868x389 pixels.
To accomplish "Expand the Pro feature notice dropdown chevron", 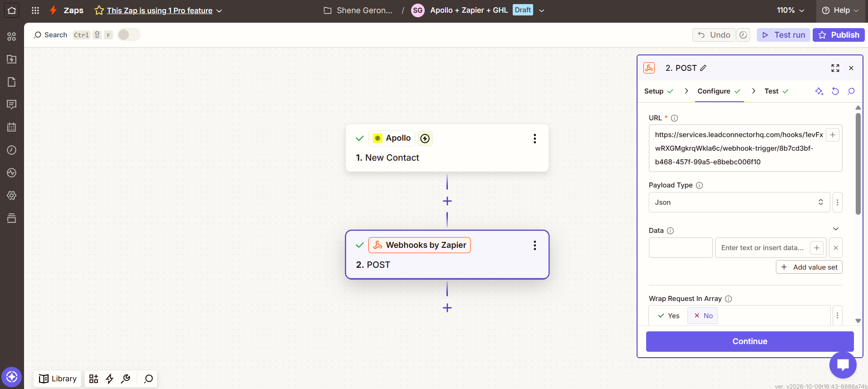I will (219, 11).
